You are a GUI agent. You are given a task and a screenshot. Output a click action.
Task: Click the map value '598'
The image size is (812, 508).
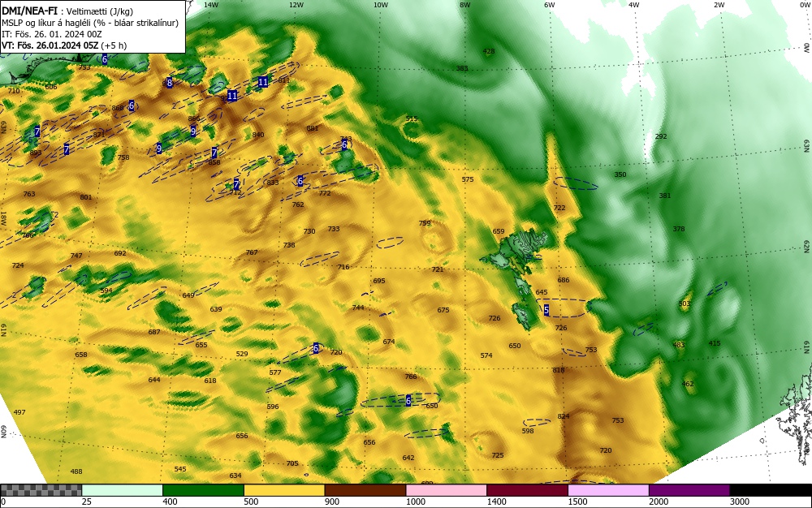tap(528, 431)
